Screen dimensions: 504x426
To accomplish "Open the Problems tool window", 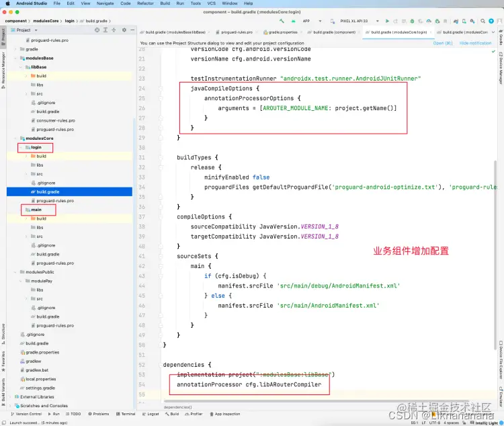I will click(98, 414).
